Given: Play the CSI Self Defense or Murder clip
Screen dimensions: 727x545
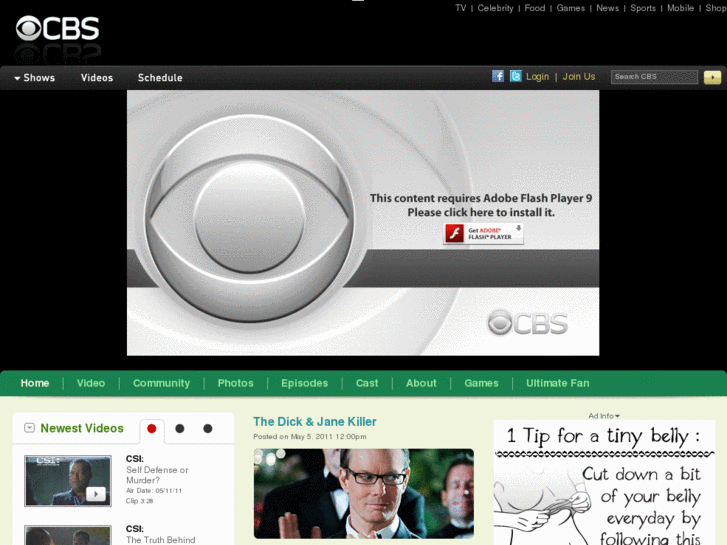Looking at the screenshot, I should [96, 494].
